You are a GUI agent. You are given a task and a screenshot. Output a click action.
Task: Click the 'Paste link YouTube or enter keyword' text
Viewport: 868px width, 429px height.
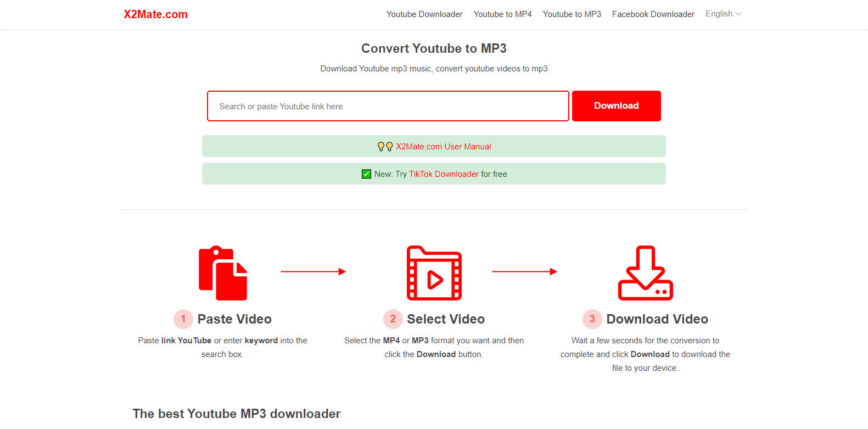222,347
